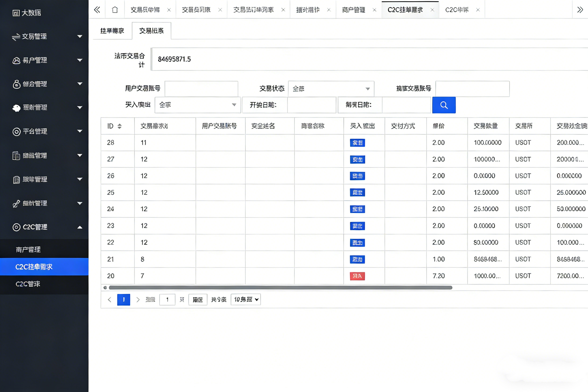This screenshot has width=588, height=392.
Task: Go to next page arrow in pagination
Action: pos(138,299)
